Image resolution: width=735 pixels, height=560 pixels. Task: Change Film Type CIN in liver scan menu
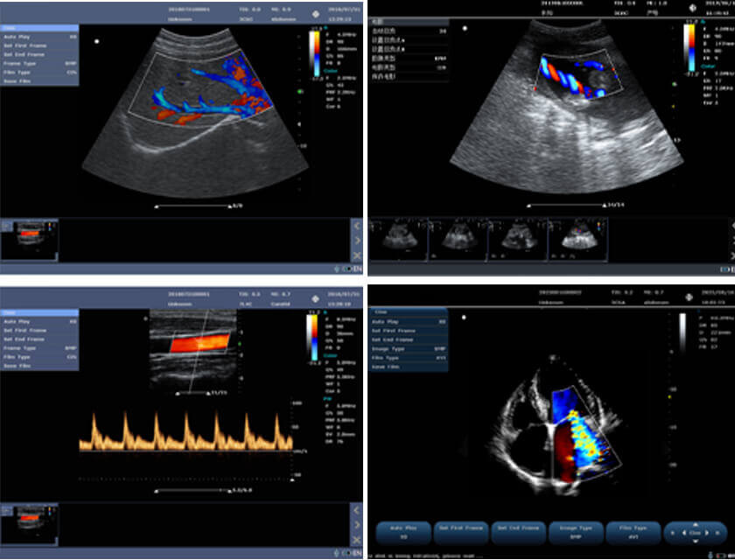[39, 72]
